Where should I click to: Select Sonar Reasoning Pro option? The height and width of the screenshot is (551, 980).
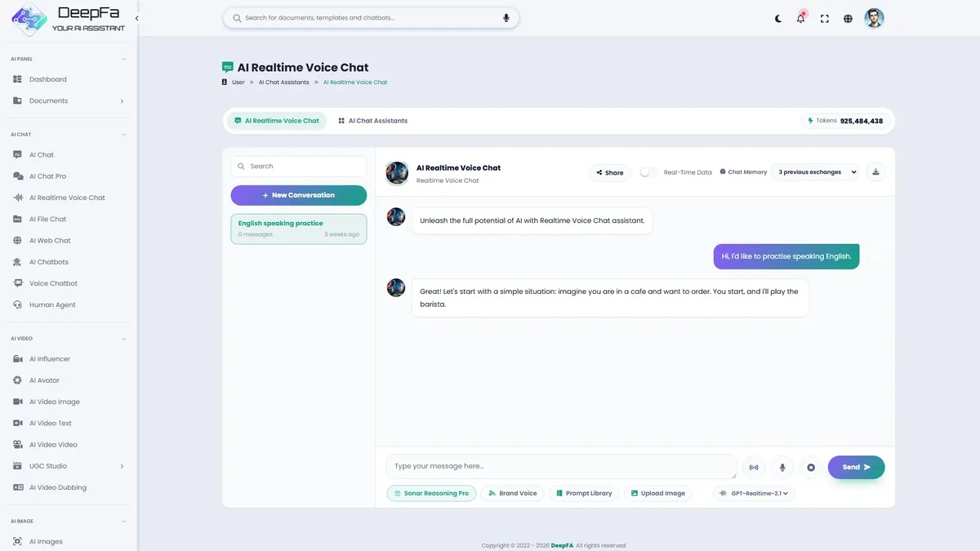[431, 493]
